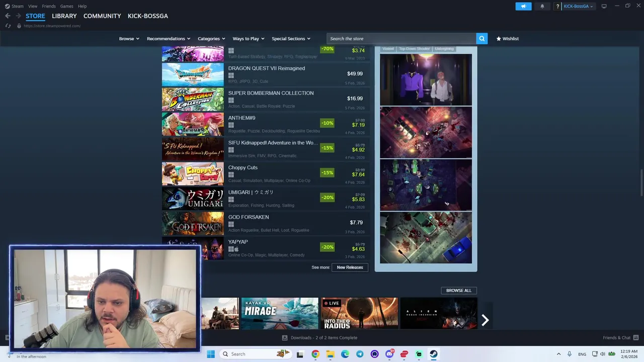Open Telegram from taskbar

coord(360,354)
